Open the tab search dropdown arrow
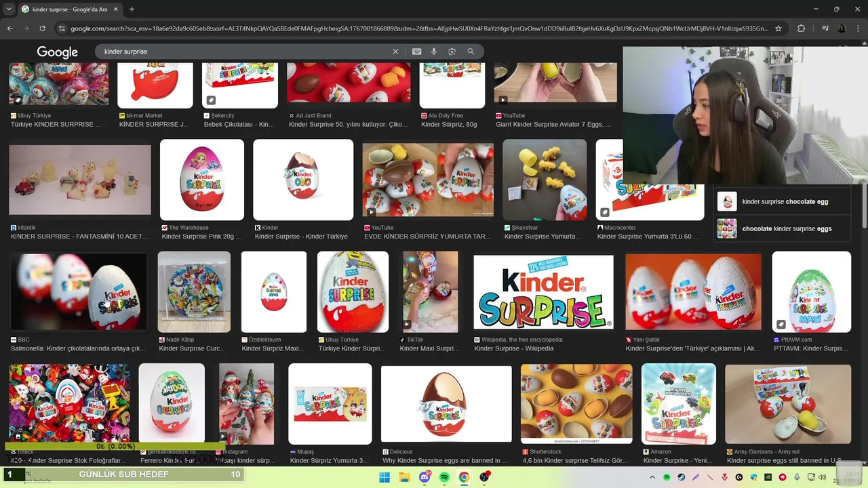The width and height of the screenshot is (868, 488). [x=9, y=9]
